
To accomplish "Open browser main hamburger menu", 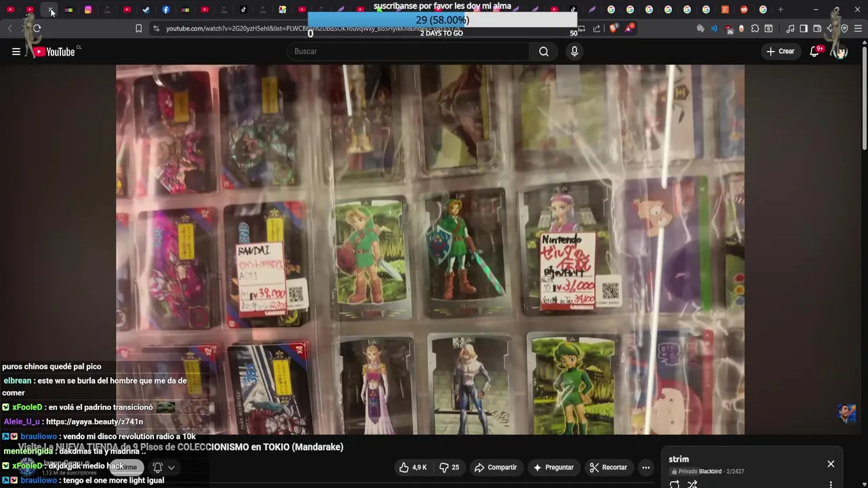I will click(x=858, y=28).
